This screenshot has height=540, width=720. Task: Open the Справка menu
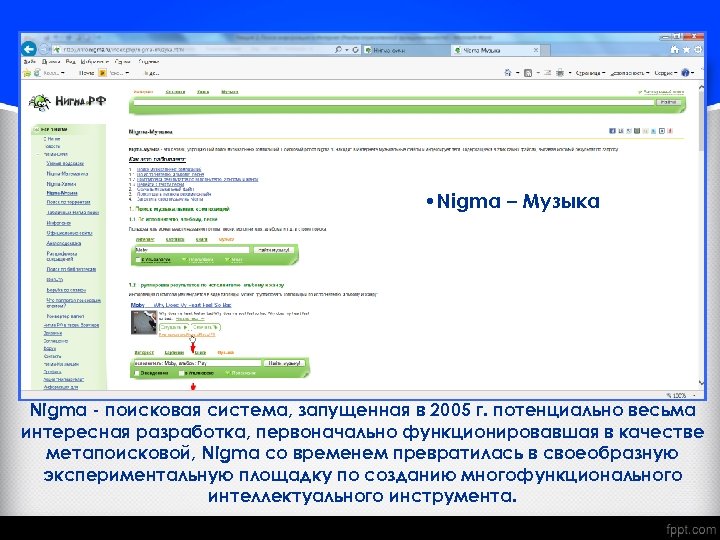pos(148,62)
